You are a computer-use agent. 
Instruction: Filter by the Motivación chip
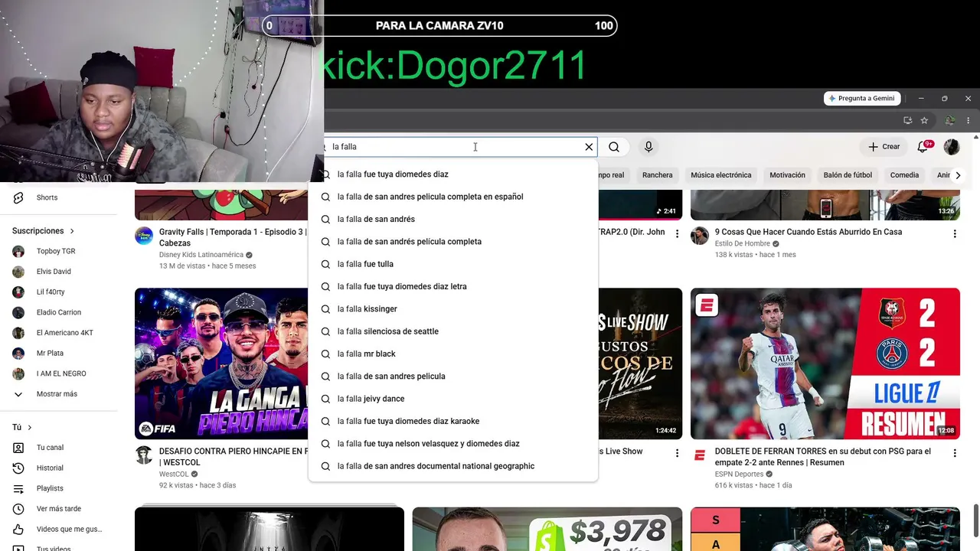pos(787,175)
